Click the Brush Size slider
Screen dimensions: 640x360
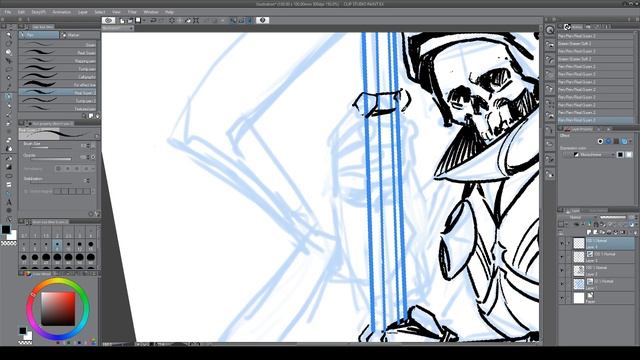tap(51, 148)
